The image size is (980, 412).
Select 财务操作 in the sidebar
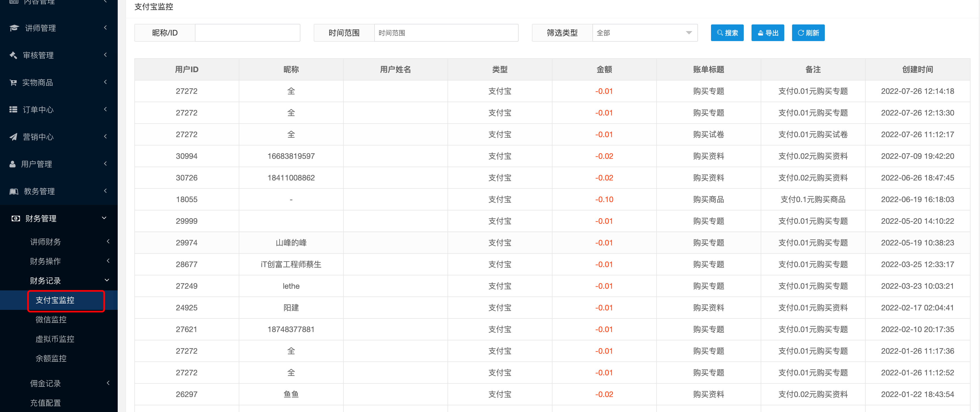(45, 261)
